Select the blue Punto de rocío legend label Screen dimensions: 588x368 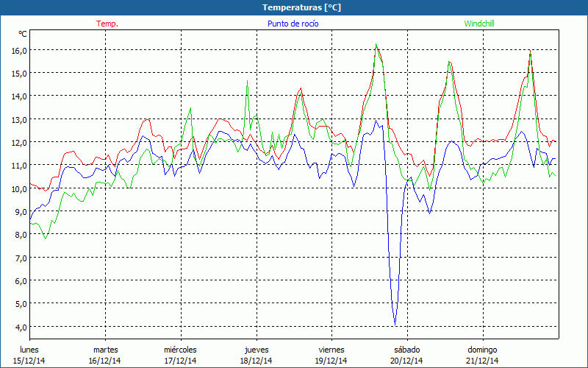[293, 24]
